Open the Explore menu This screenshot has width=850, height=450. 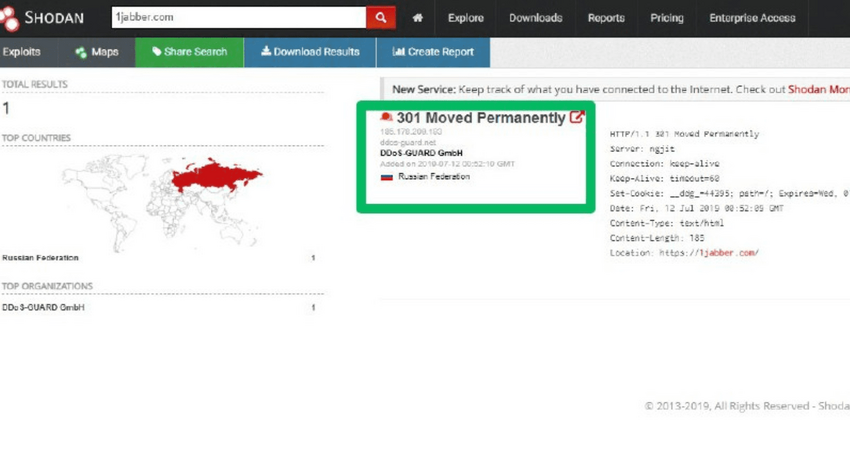click(466, 18)
